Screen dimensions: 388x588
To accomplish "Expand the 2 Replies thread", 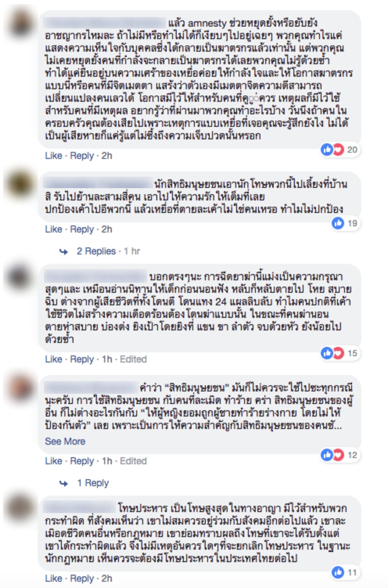I will point(96,251).
